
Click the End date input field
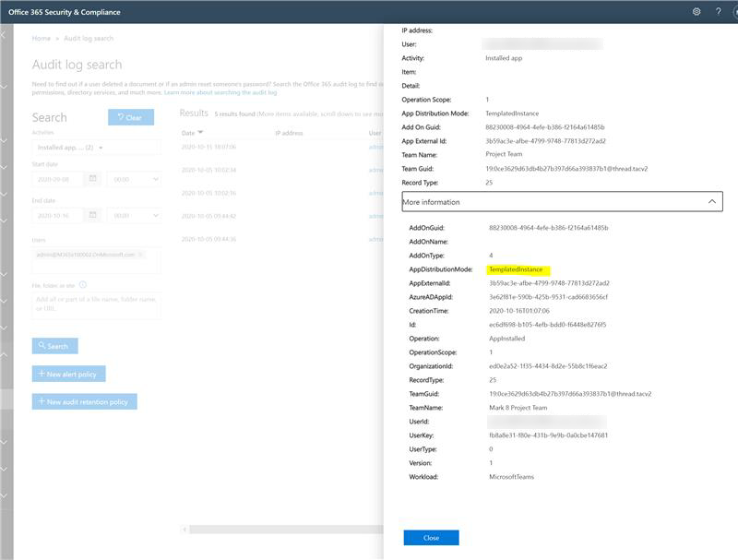tap(58, 216)
